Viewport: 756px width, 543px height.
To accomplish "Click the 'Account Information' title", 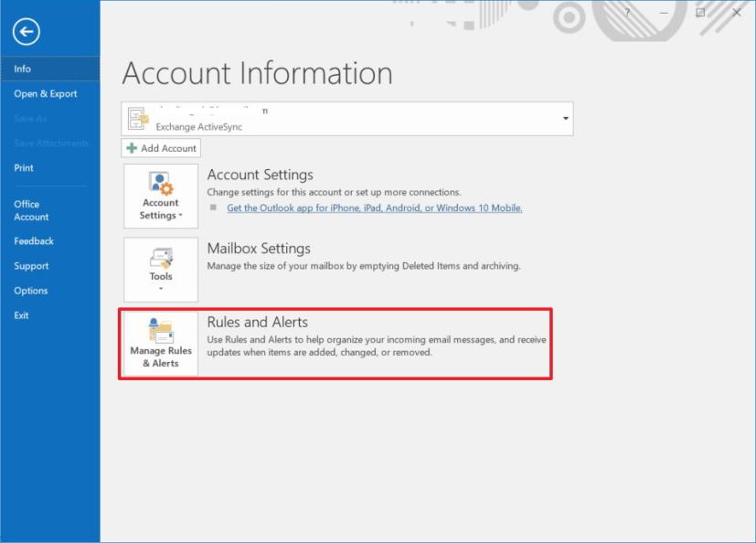I will (x=258, y=73).
